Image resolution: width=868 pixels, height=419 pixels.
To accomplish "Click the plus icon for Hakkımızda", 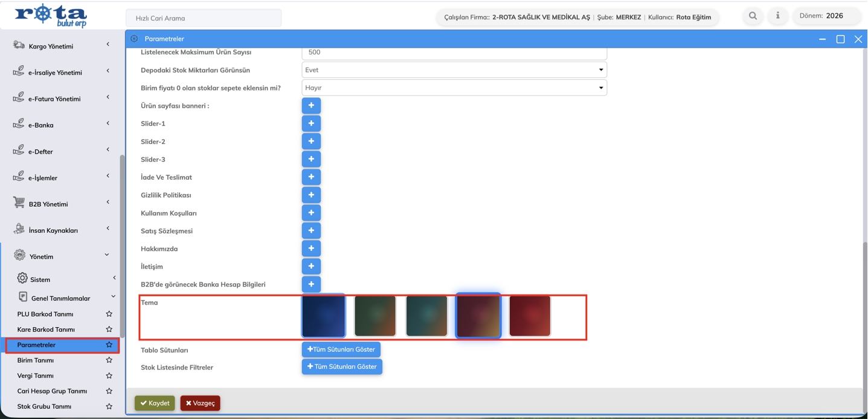I will (x=311, y=248).
